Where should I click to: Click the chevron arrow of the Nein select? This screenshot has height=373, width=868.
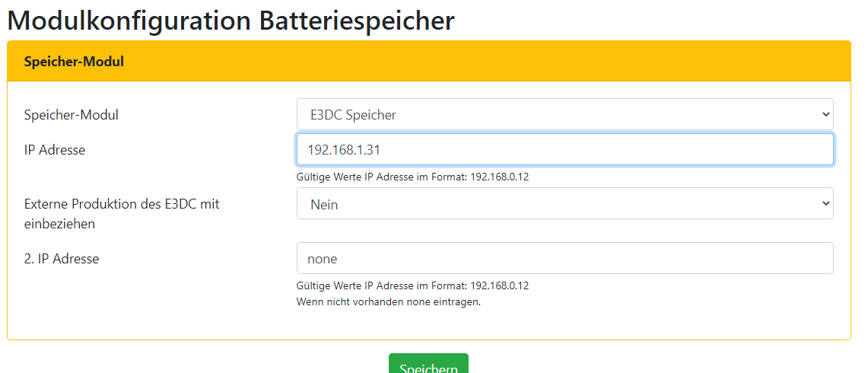(826, 204)
